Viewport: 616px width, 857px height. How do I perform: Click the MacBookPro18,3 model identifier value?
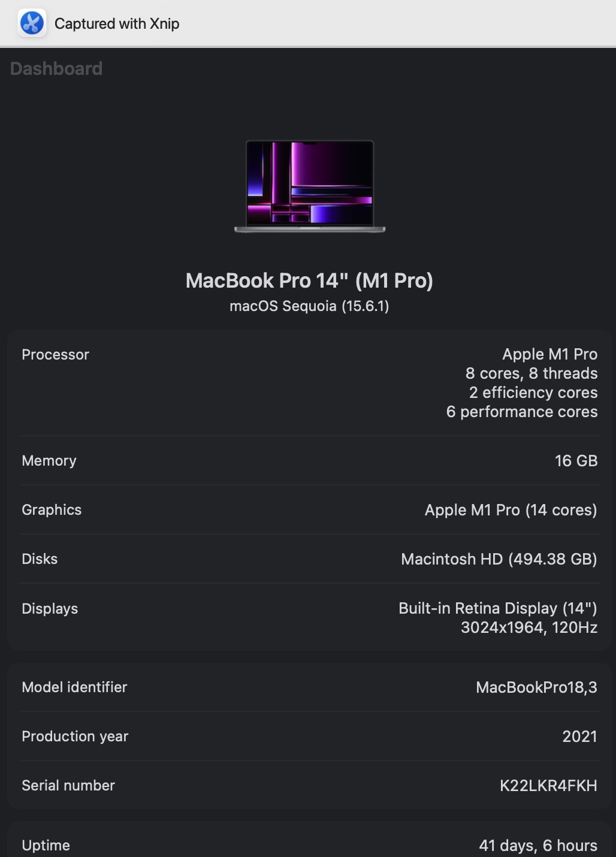(x=536, y=687)
